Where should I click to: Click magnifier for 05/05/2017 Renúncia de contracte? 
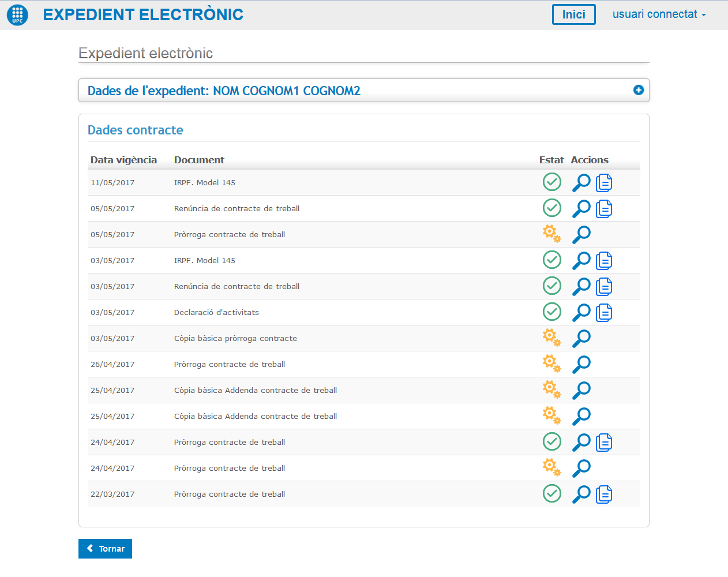pos(581,208)
